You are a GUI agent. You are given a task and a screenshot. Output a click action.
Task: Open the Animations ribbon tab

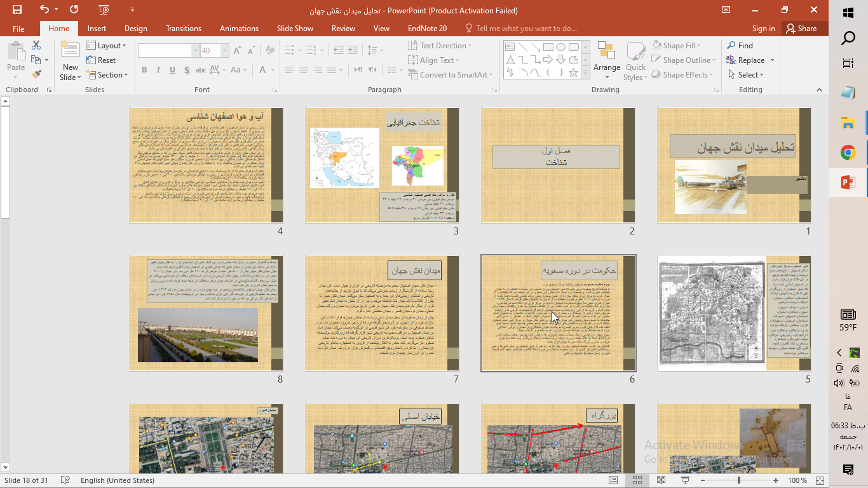click(239, 29)
